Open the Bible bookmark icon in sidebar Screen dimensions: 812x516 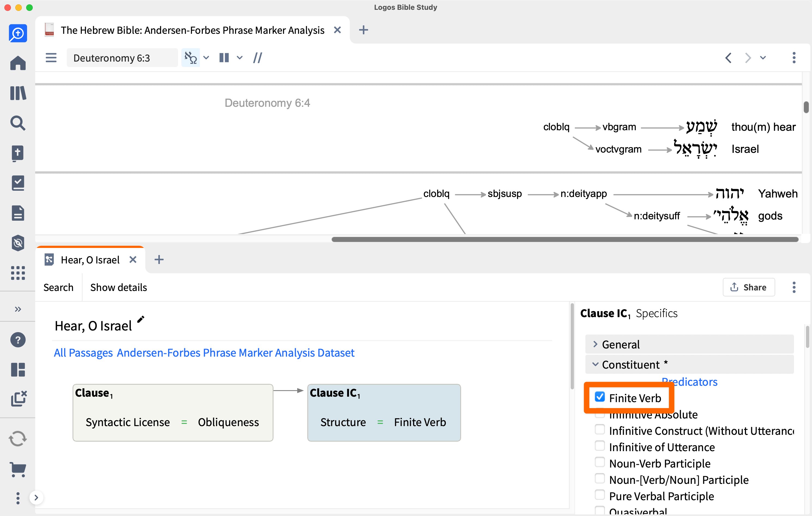coord(18,153)
